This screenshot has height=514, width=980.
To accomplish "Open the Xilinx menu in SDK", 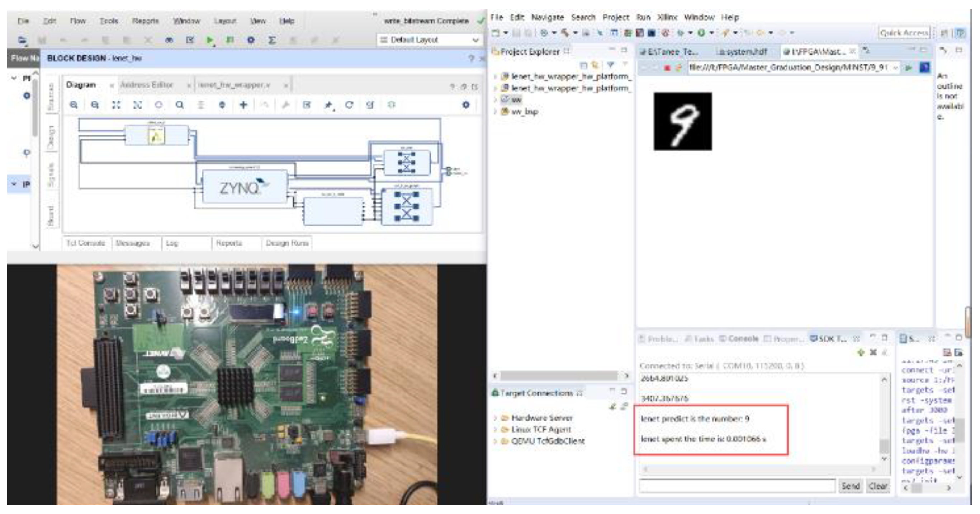I will (667, 18).
